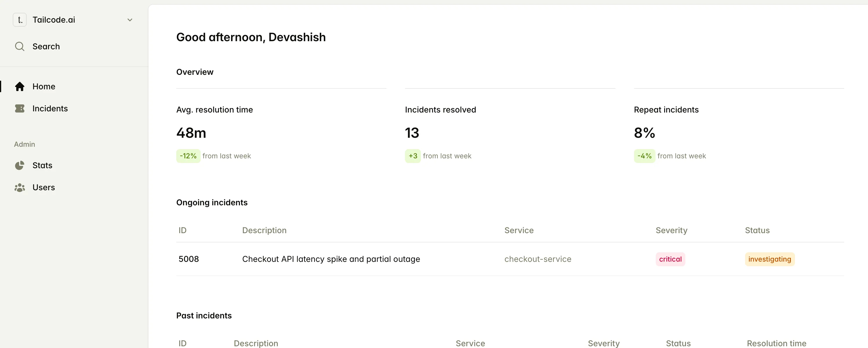Click Checkout API latency spike description
This screenshot has width=868, height=348.
(331, 259)
